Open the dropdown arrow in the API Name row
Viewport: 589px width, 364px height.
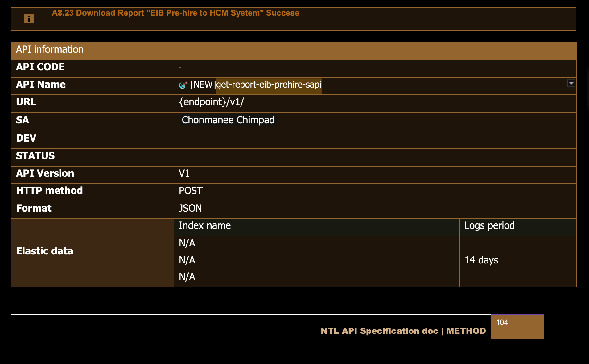click(x=571, y=83)
